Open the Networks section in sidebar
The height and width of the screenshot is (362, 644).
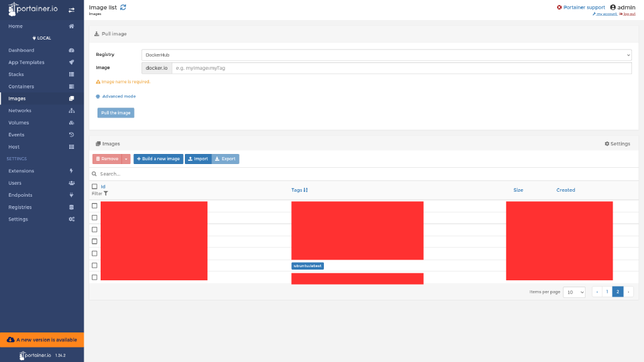coord(21,111)
